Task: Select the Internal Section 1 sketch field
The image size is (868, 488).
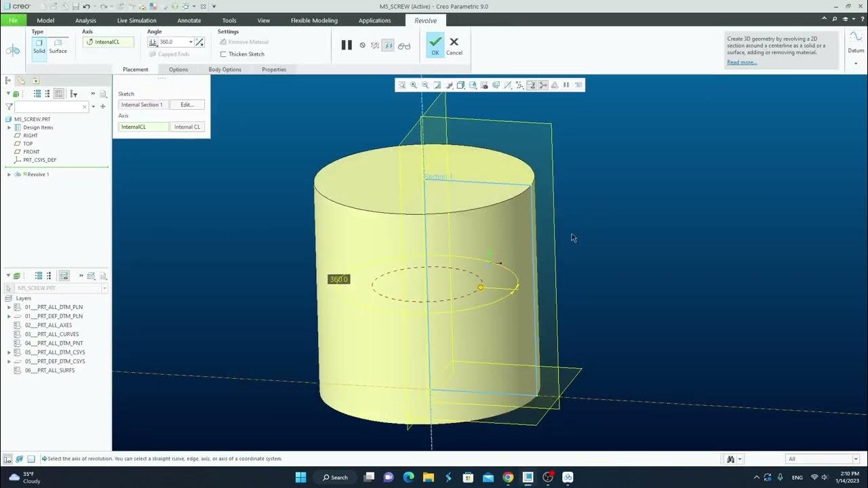Action: (143, 105)
